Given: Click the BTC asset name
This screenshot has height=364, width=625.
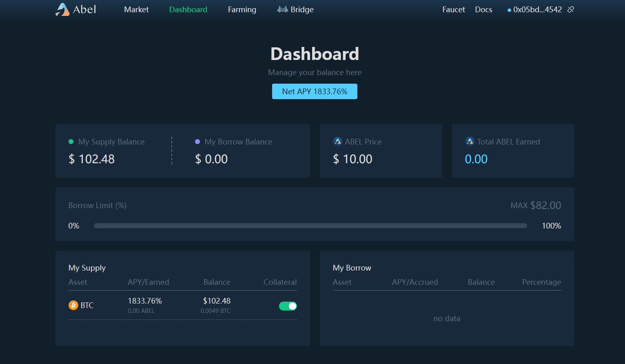Looking at the screenshot, I should [x=87, y=305].
